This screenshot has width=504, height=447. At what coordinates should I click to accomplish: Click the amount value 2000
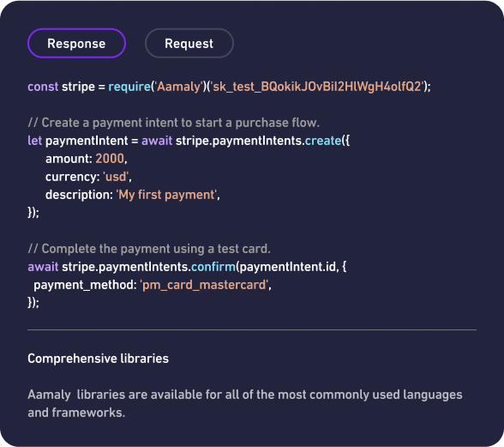(x=110, y=159)
